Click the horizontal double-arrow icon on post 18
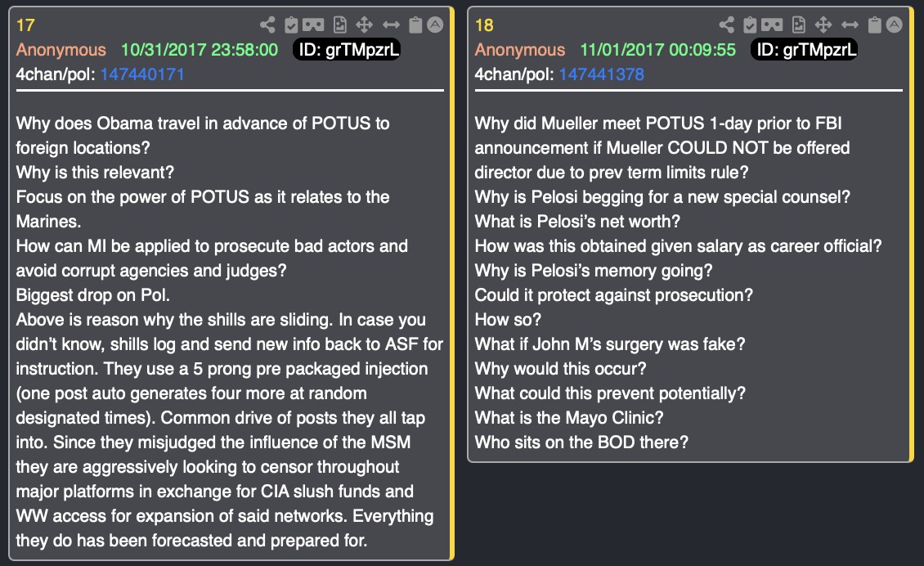This screenshot has height=566, width=924. 850,25
